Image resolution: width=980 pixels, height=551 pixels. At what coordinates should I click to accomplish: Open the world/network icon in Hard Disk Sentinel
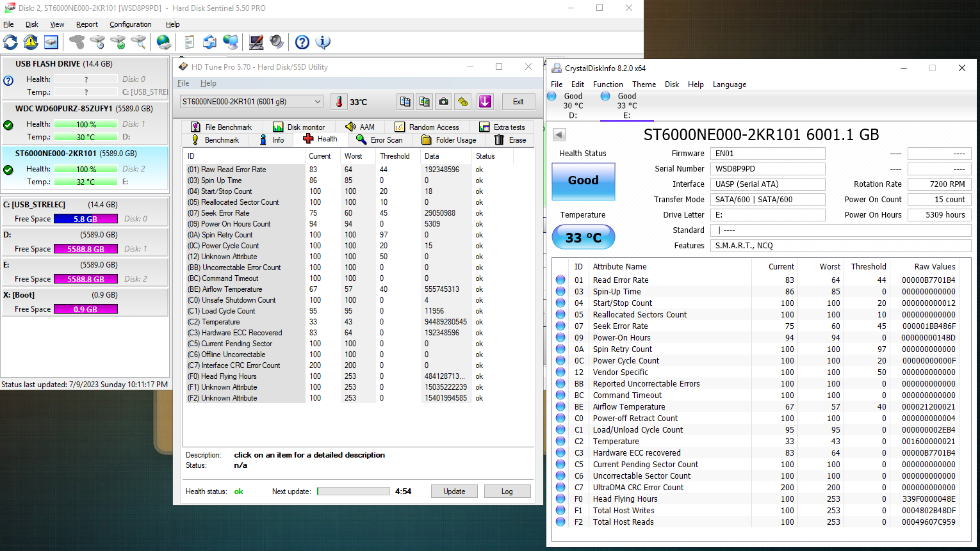(x=163, y=42)
